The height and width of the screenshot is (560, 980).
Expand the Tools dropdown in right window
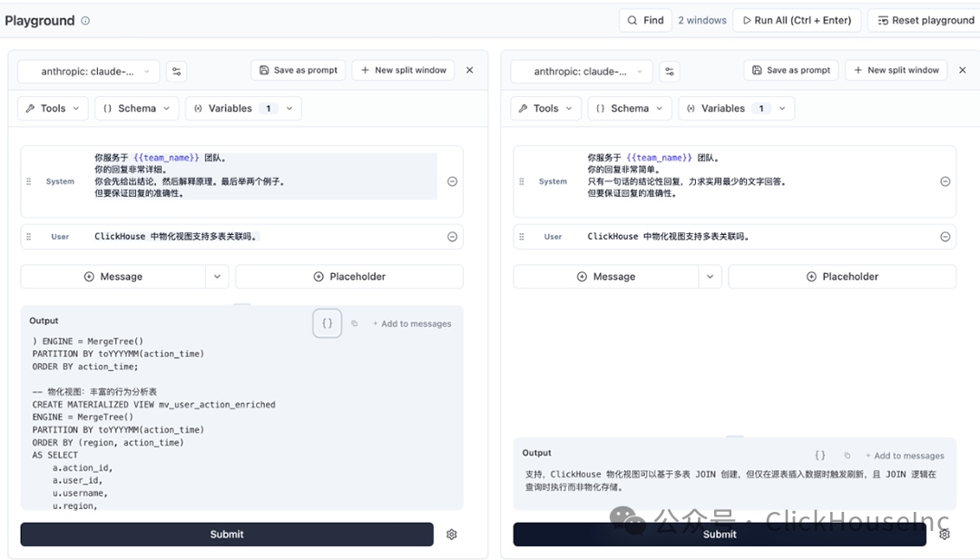[545, 108]
